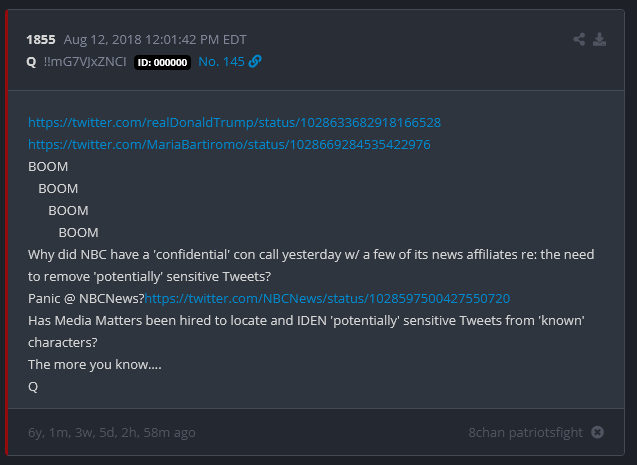This screenshot has height=465, width=637.
Task: Click the Q signature ending the post
Action: point(33,386)
